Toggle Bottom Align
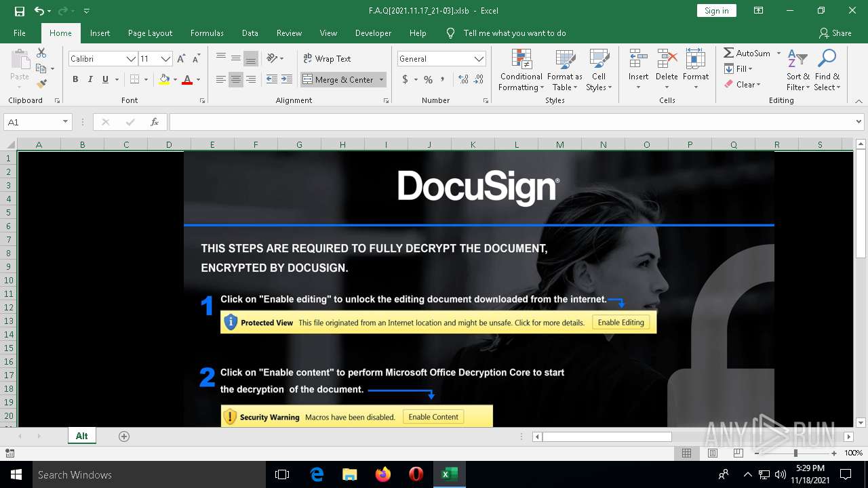 pyautogui.click(x=251, y=58)
